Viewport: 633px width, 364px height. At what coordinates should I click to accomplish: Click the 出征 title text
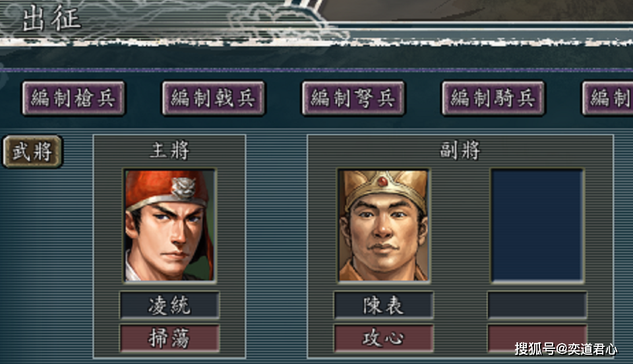click(51, 18)
